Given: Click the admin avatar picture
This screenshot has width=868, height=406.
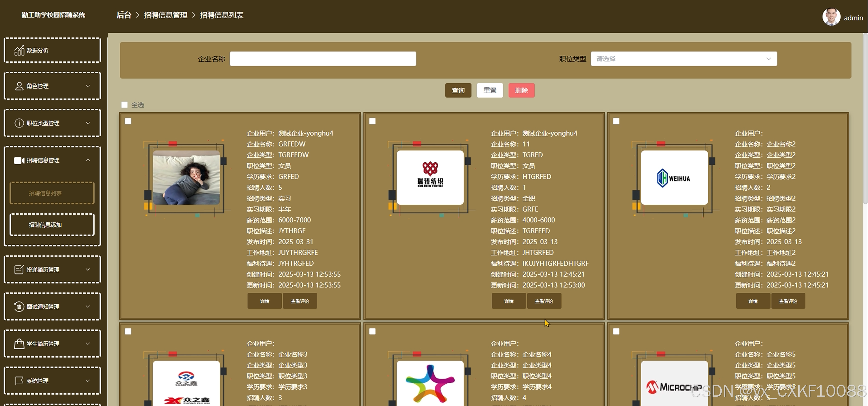Looking at the screenshot, I should pyautogui.click(x=831, y=17).
